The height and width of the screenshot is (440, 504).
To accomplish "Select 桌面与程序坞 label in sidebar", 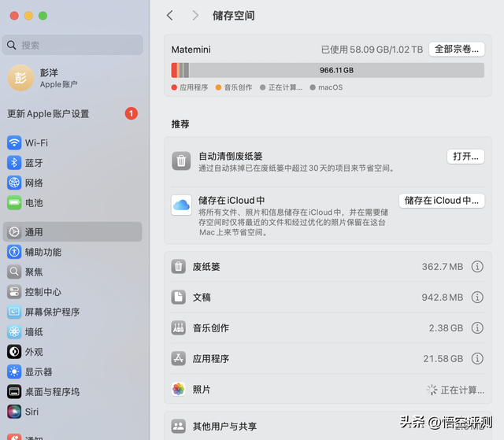I will pos(52,392).
